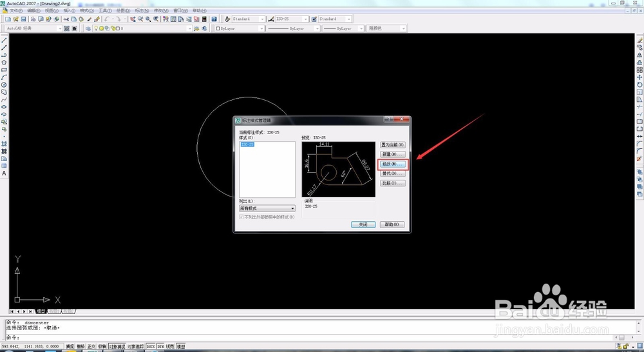Select the Array tool in Modify toolbar
The width and height of the screenshot is (644, 352).
click(639, 70)
